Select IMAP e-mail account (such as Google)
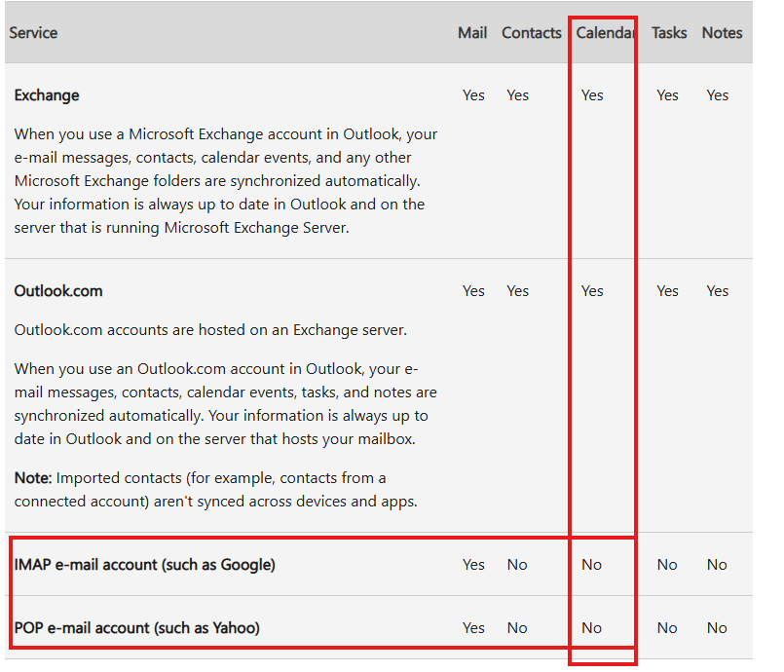This screenshot has width=784, height=672. [x=144, y=565]
